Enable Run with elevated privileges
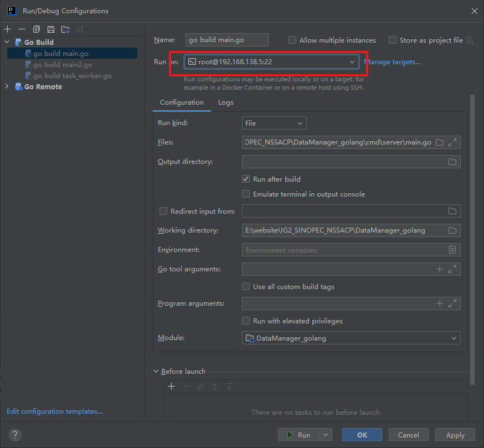 (x=246, y=321)
